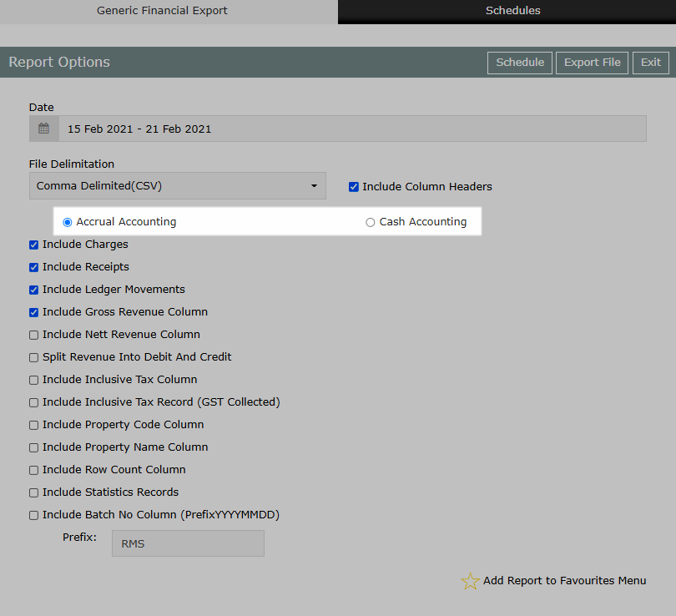676x616 pixels.
Task: Click the Date label above the field
Action: click(42, 107)
